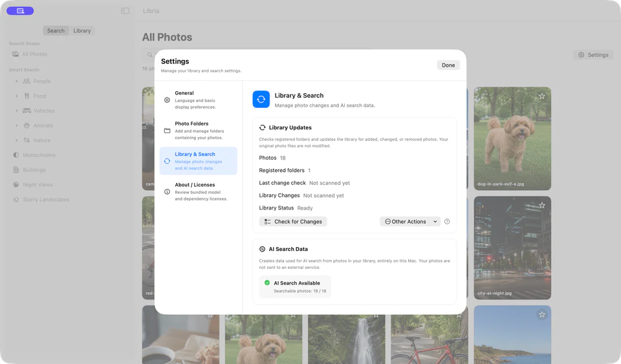Click the Night Views sidebar label
Viewport: 621px width, 364px height.
(x=38, y=185)
